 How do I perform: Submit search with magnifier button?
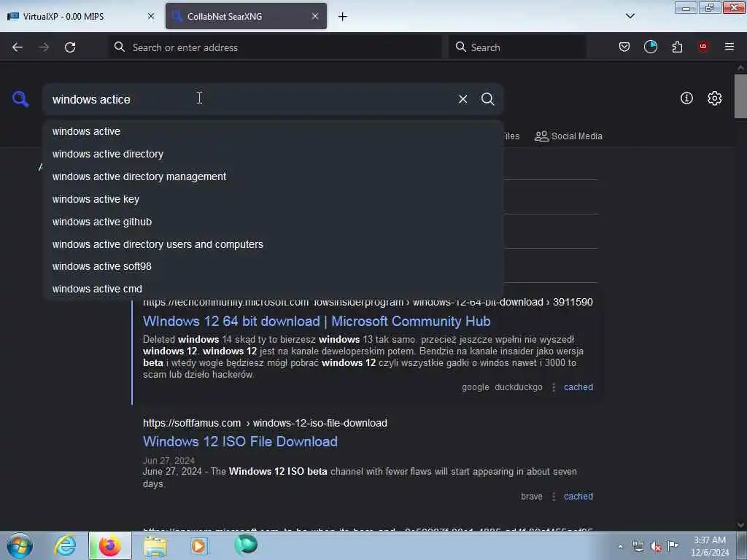point(487,99)
